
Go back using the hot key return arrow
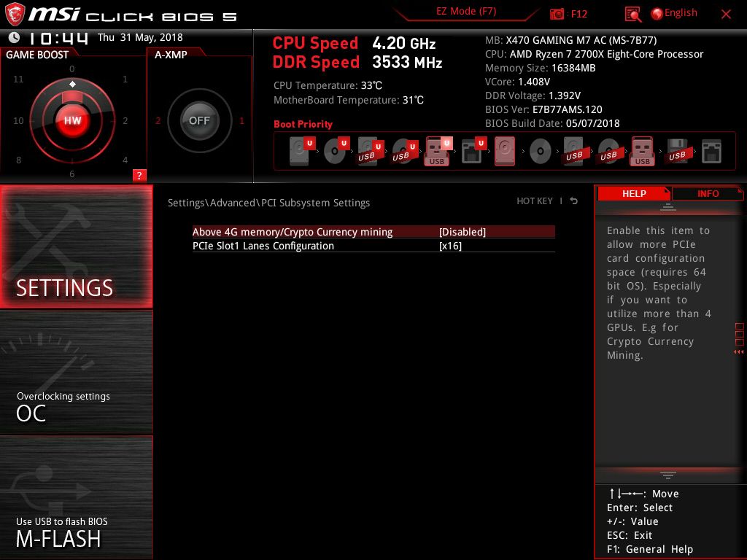574,201
